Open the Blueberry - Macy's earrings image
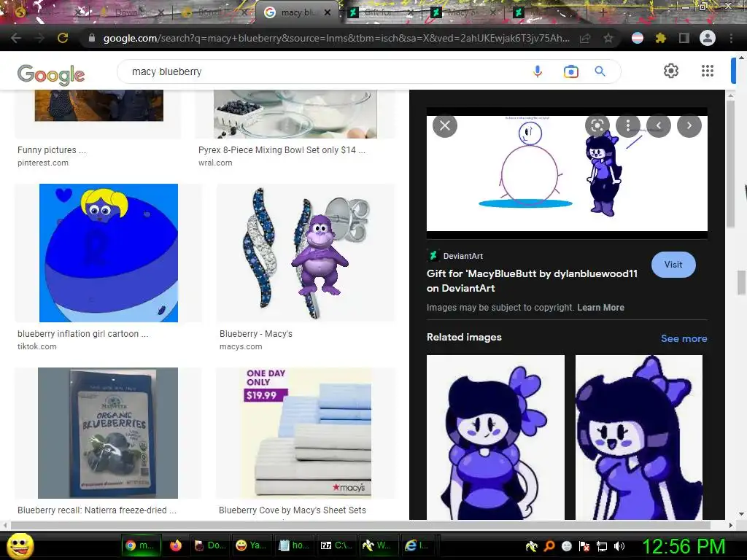 [306, 253]
